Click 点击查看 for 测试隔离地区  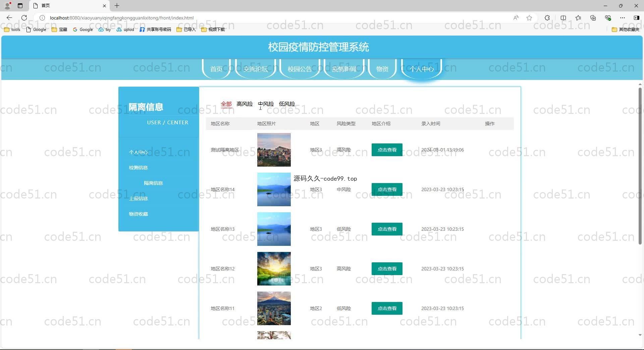pyautogui.click(x=387, y=150)
